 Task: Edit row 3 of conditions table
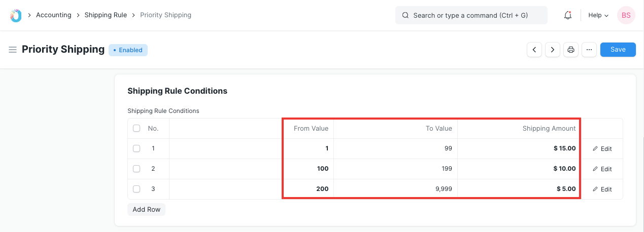pos(602,189)
